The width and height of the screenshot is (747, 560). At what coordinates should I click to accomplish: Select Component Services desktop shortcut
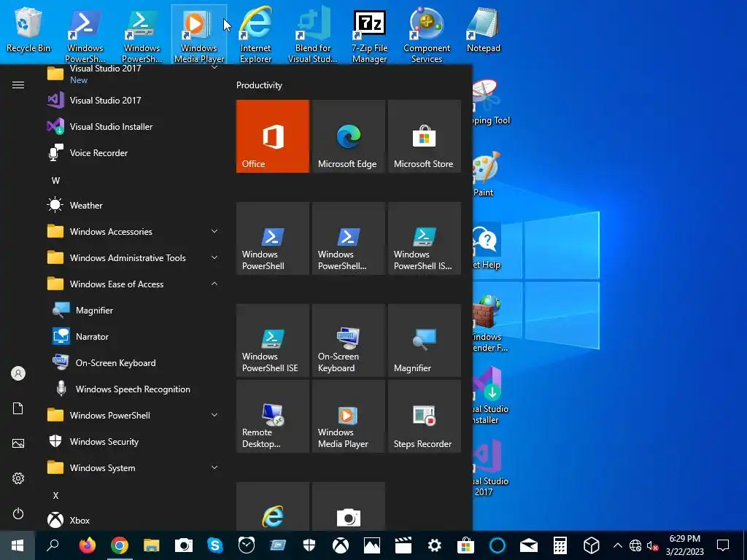point(426,34)
